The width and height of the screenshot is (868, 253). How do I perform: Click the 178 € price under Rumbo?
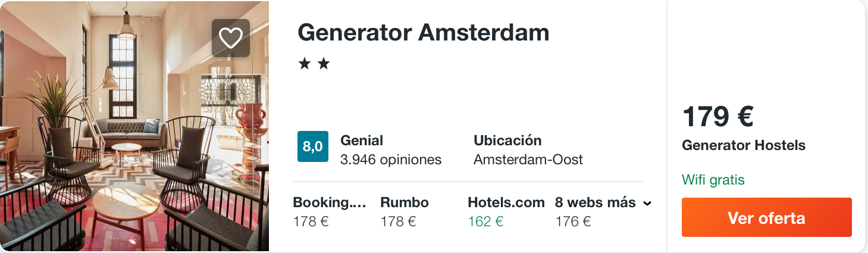(398, 221)
